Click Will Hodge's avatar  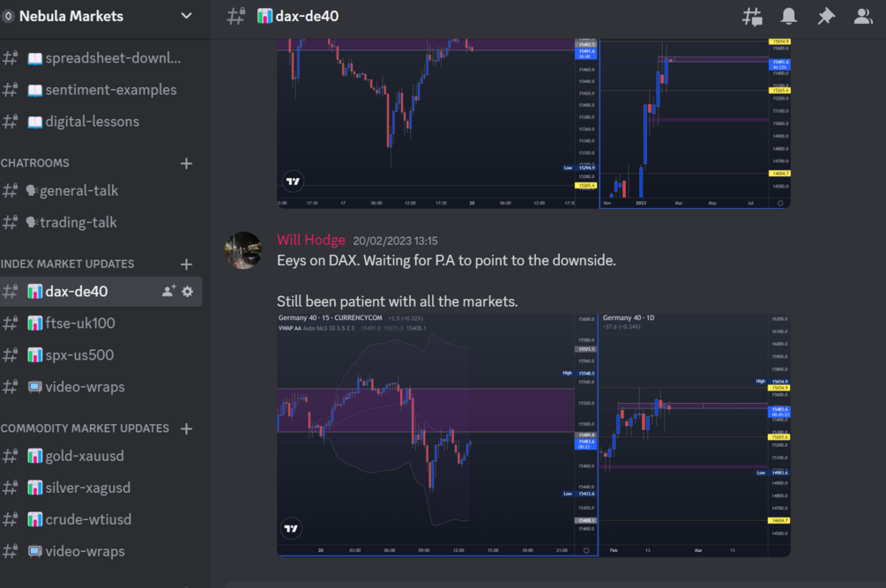pos(243,250)
